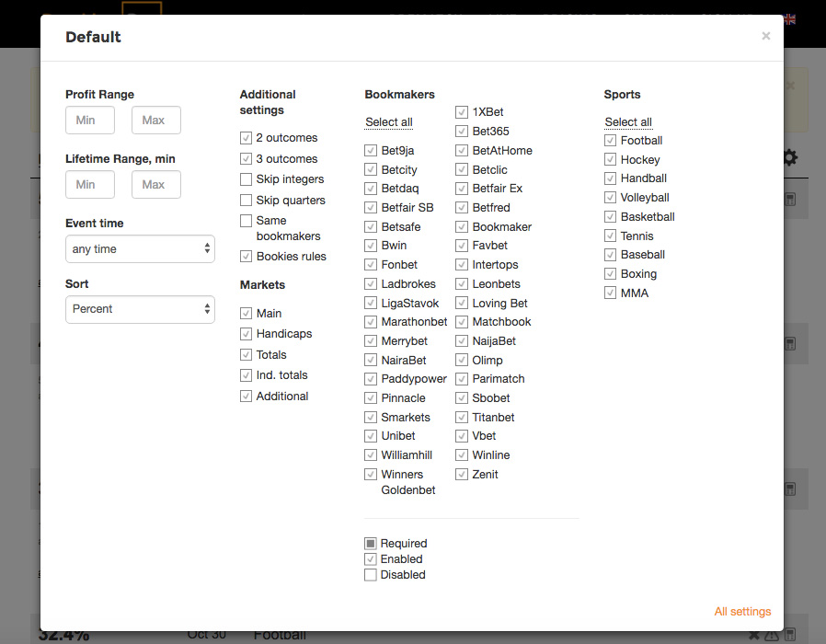Toggle the Betdaq checkbox
Viewport: 826px width, 644px height.
(371, 189)
